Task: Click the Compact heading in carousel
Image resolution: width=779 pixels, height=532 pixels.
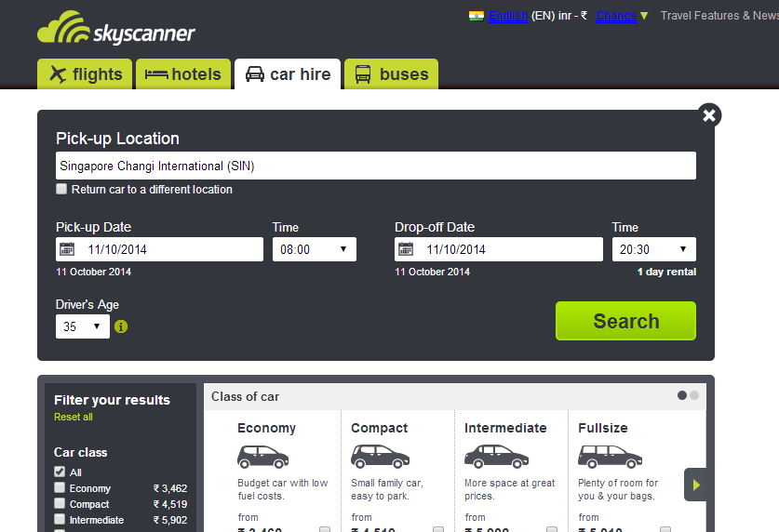Action: tap(380, 428)
